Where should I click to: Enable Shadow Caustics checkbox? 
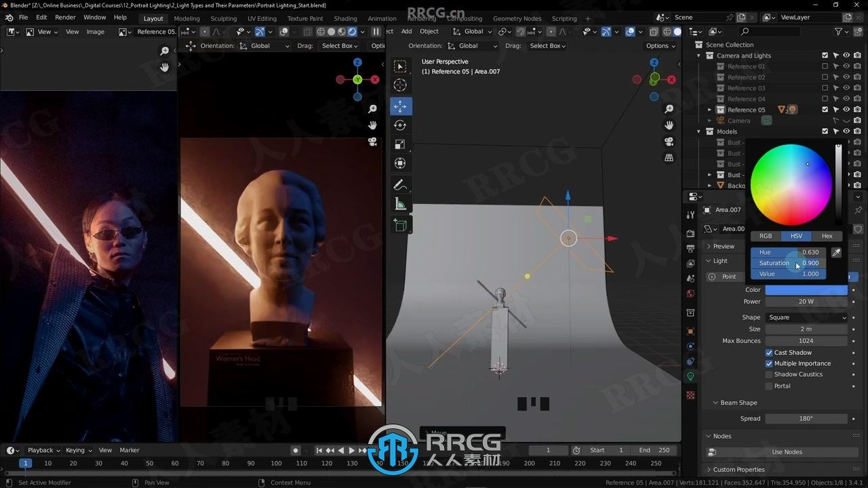click(769, 374)
